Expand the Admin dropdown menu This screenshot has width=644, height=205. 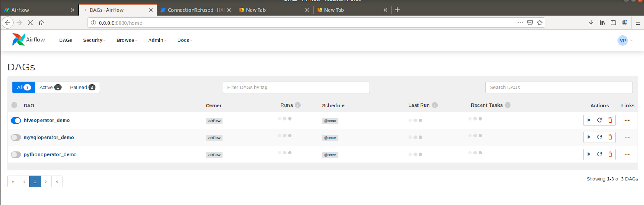[157, 40]
